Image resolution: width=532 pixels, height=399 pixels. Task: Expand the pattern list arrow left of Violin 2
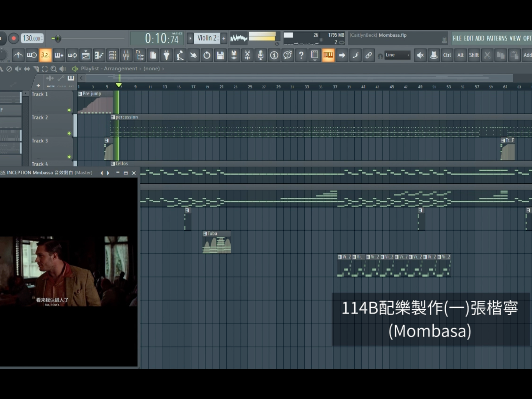190,38
